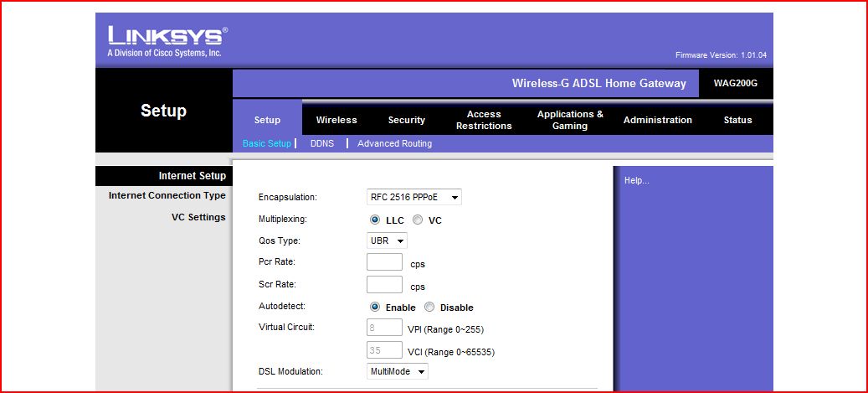Open the Encapsulation dropdown

[x=414, y=198]
